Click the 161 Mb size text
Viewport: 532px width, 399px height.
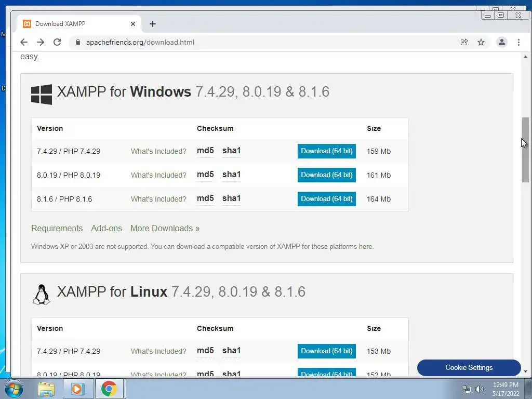[x=379, y=175]
